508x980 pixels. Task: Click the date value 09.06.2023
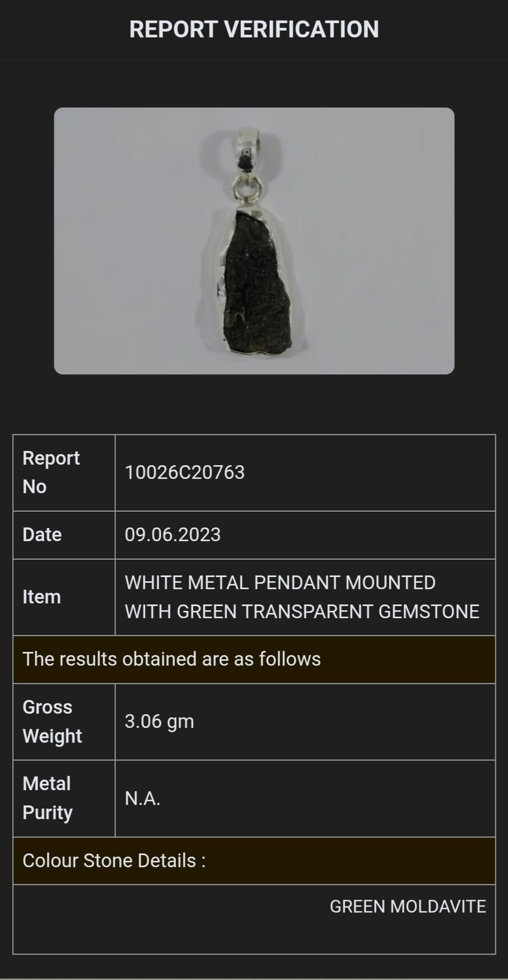[x=172, y=535]
